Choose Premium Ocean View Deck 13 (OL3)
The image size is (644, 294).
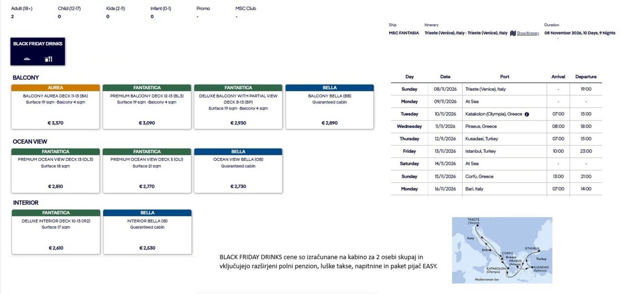(56, 171)
